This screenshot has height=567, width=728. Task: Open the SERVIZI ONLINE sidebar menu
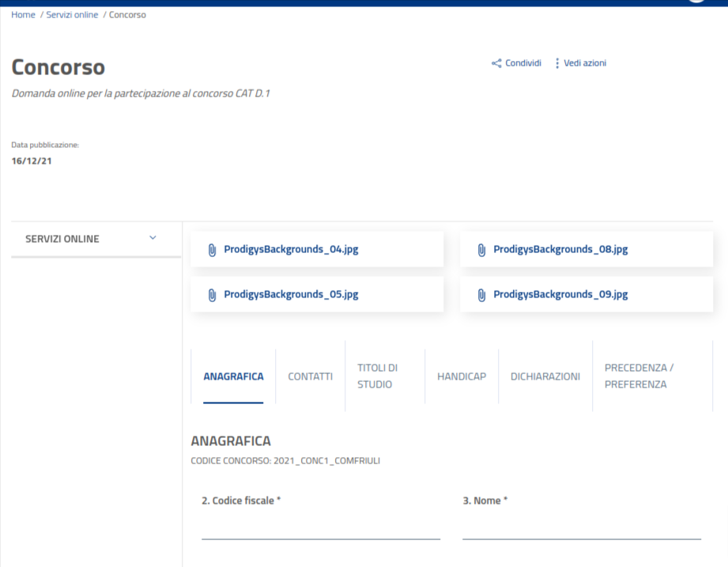click(63, 239)
